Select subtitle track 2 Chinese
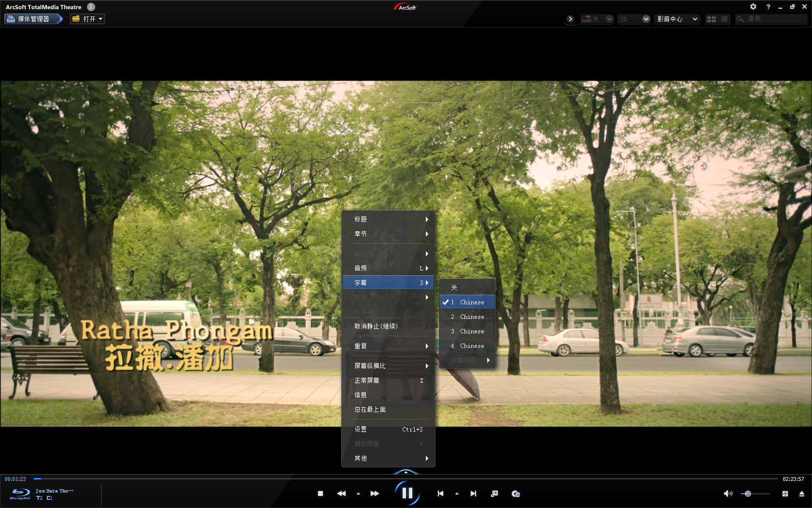This screenshot has height=508, width=812. [467, 316]
